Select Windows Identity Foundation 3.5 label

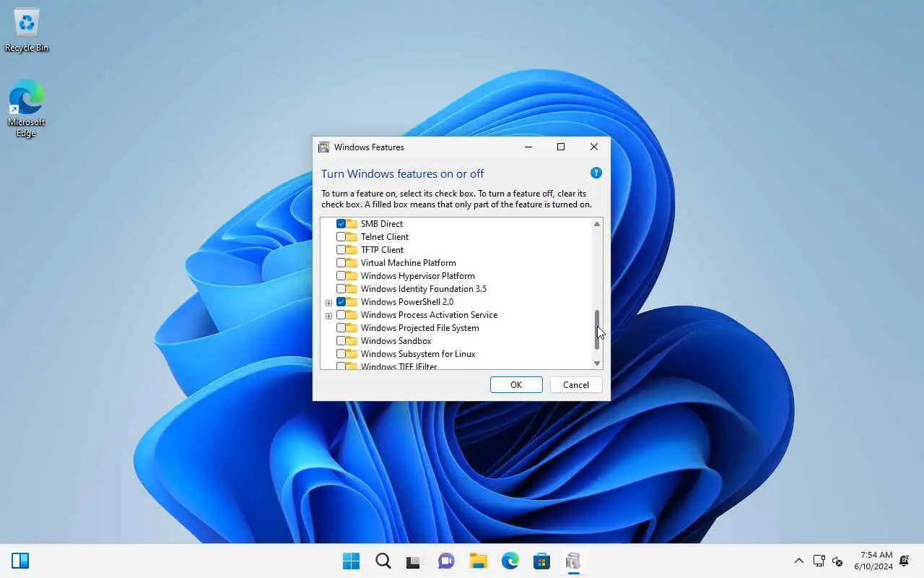pos(423,289)
